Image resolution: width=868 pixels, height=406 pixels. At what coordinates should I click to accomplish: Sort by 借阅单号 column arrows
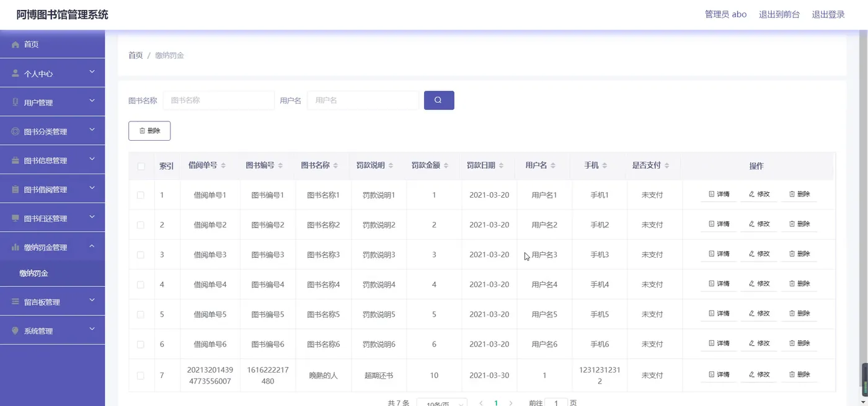pyautogui.click(x=223, y=165)
